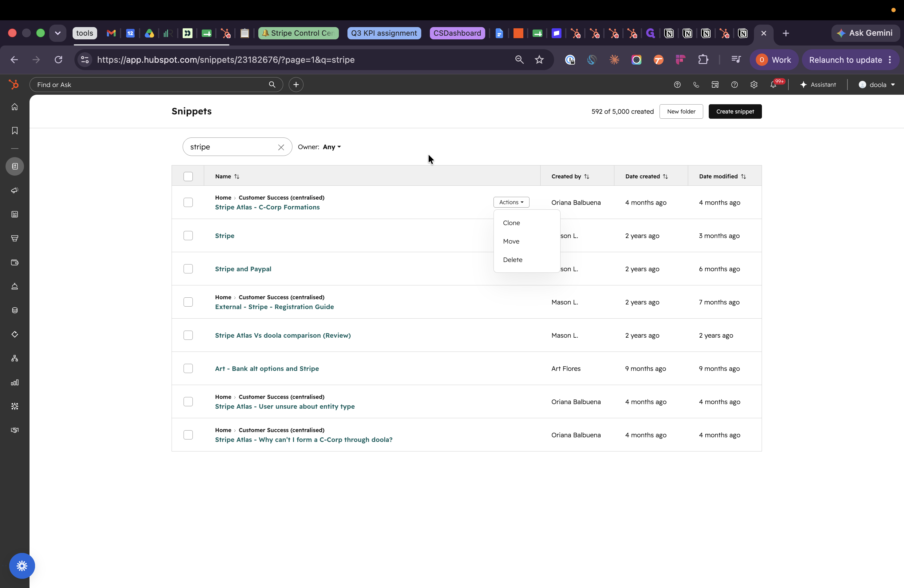Open the Service bell icon in the sidebar
The width and height of the screenshot is (904, 588).
15,286
